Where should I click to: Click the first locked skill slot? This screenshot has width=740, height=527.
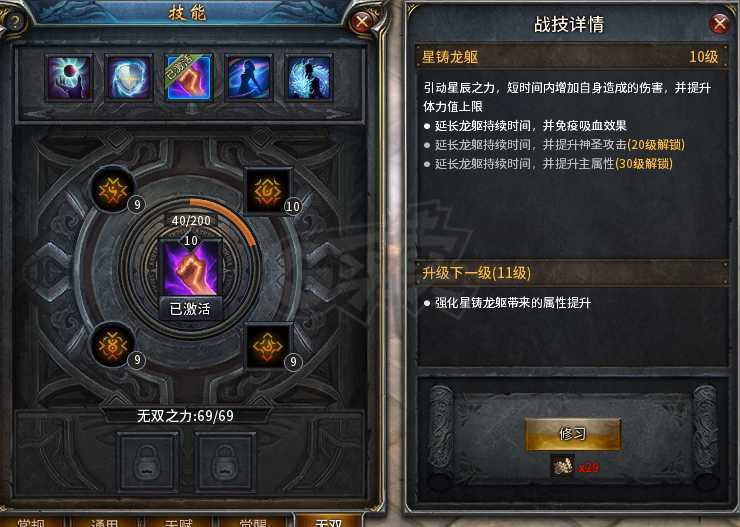[x=148, y=462]
